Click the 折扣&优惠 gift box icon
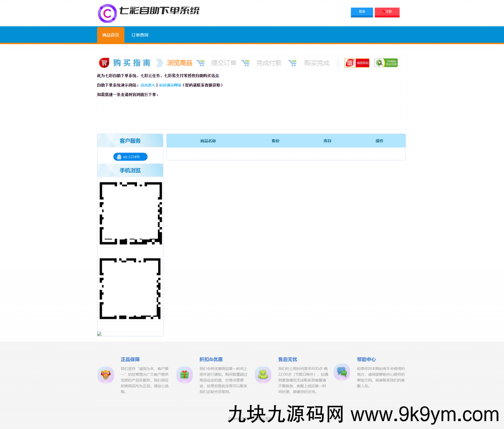The height and width of the screenshot is (429, 504). coord(184,374)
